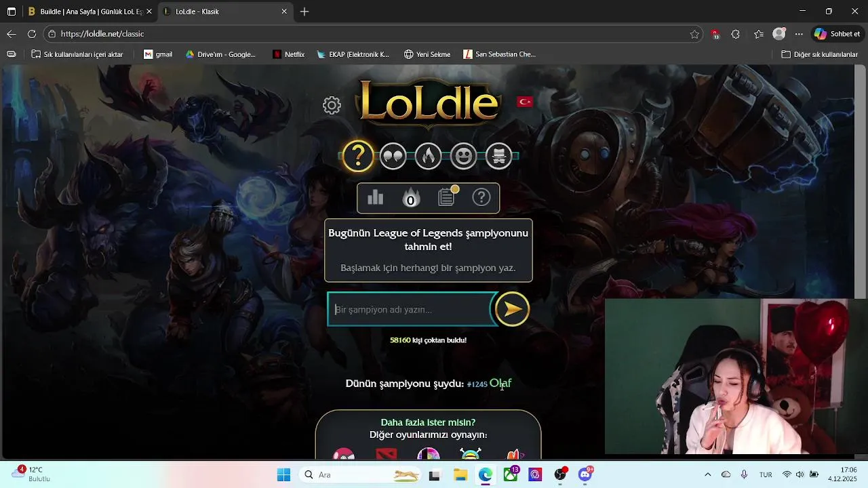Image resolution: width=868 pixels, height=488 pixels.
Task: Click the TUR language indicator
Action: (x=766, y=474)
